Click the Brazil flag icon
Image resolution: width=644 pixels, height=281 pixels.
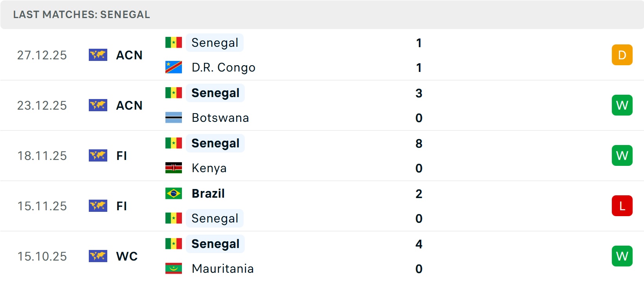click(x=173, y=193)
